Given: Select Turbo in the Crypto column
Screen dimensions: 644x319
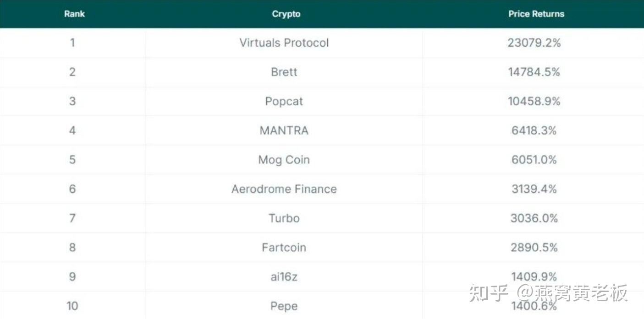Looking at the screenshot, I should click(284, 218).
